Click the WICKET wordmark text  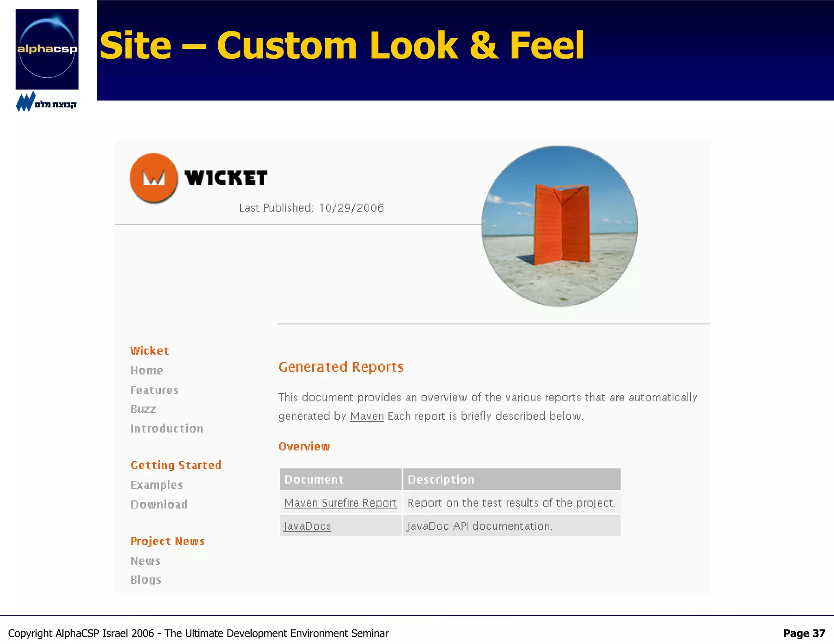(226, 178)
